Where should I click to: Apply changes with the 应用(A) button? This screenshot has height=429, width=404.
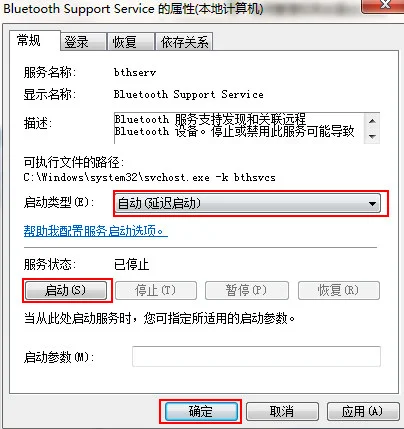tap(363, 412)
